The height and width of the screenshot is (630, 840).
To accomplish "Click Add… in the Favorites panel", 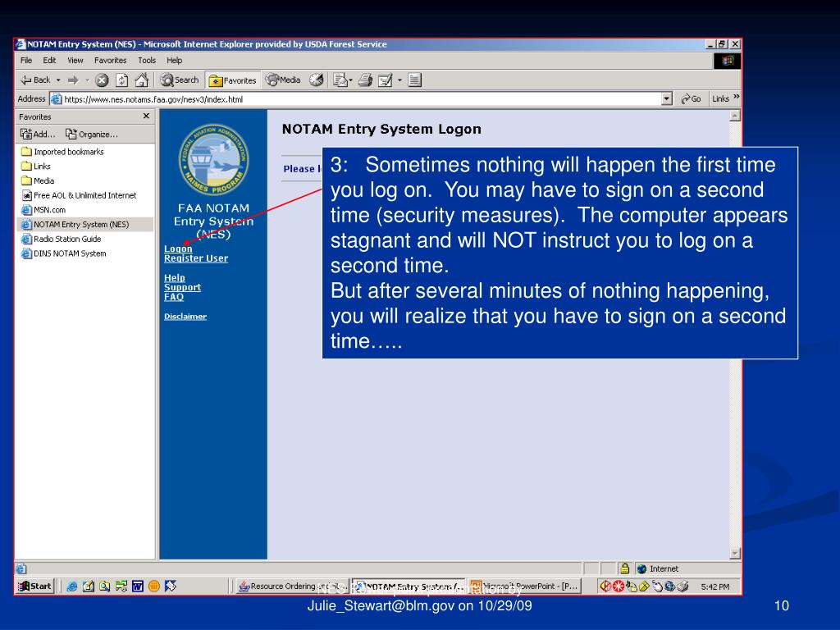I will pos(38,134).
